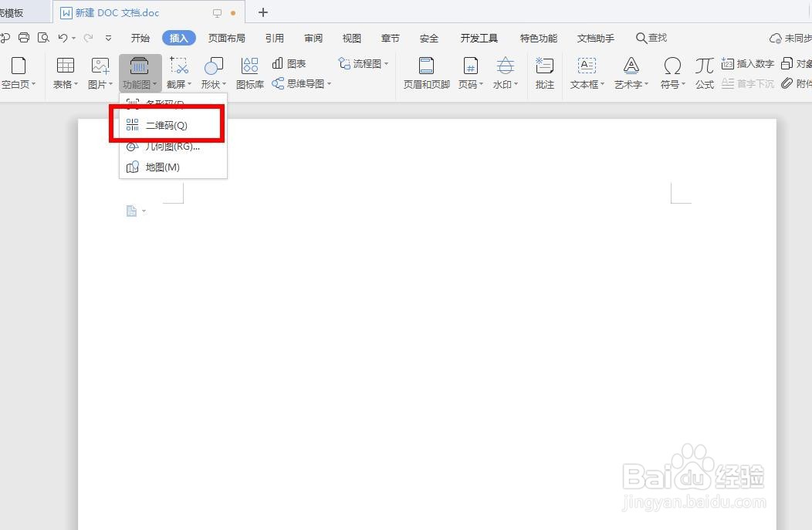This screenshot has height=530, width=812.
Task: Open a new document tab with plus
Action: click(x=263, y=12)
